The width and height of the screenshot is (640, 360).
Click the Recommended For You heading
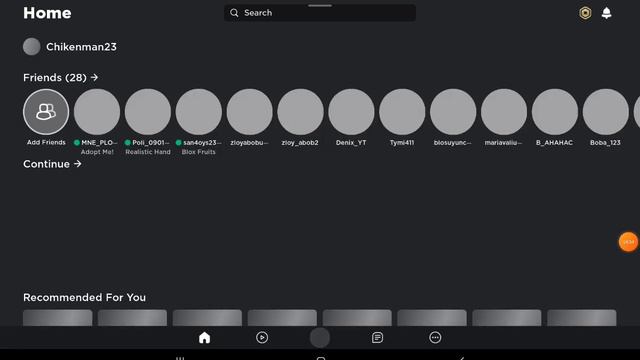click(x=84, y=298)
